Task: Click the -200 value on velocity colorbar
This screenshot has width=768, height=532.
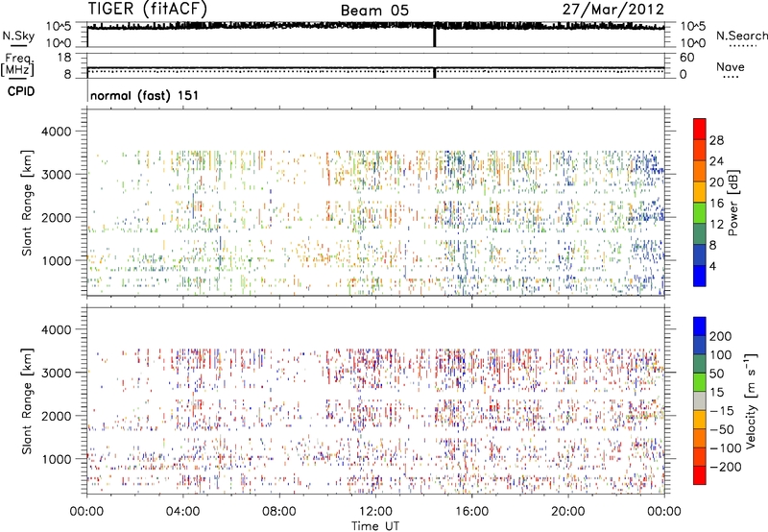Action: point(726,467)
